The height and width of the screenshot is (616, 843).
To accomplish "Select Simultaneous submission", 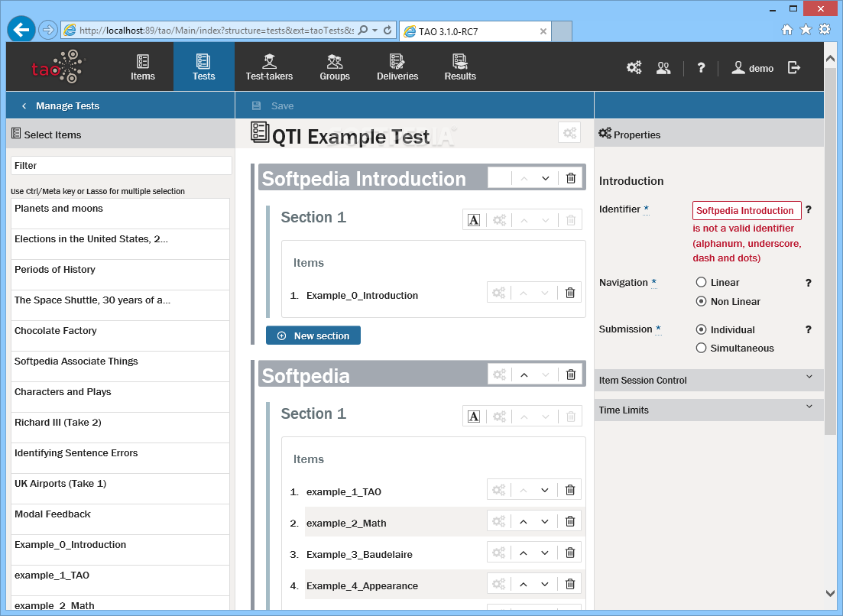I will pyautogui.click(x=701, y=348).
